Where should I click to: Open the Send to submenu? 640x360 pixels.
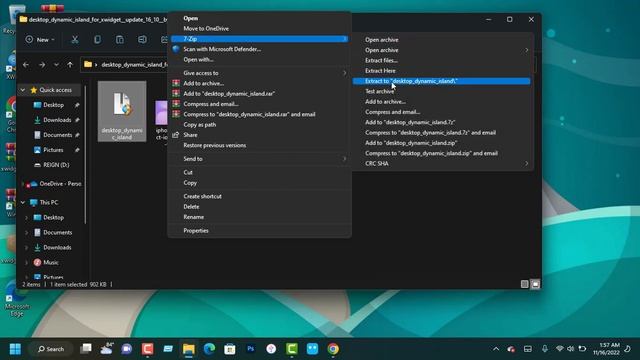pos(260,159)
